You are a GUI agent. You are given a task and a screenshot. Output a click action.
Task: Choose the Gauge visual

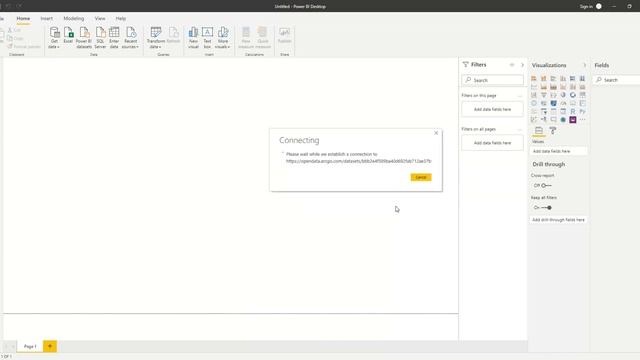click(563, 103)
